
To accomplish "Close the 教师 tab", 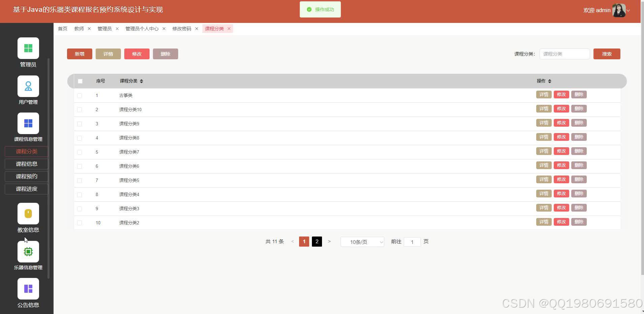I will [x=89, y=29].
